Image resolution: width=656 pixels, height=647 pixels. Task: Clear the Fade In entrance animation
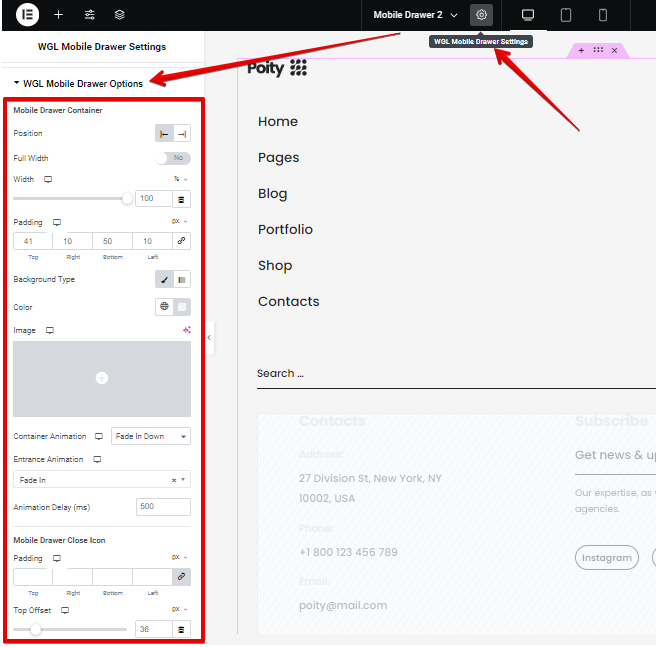pos(174,480)
